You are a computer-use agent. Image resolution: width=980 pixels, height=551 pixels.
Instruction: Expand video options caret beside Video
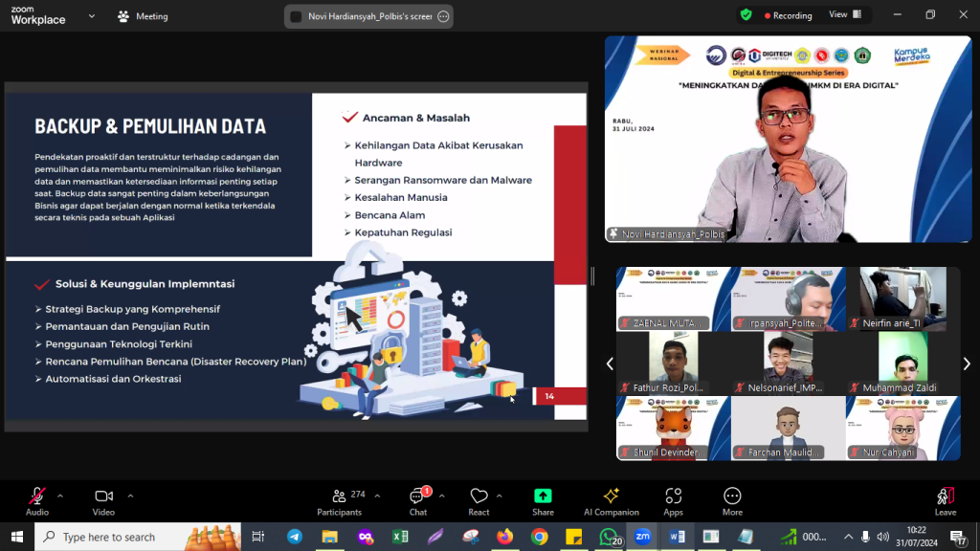coord(130,496)
